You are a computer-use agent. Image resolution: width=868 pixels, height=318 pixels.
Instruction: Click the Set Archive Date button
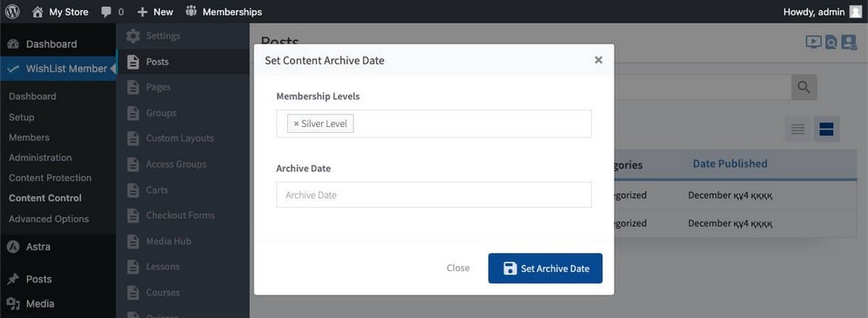click(545, 268)
